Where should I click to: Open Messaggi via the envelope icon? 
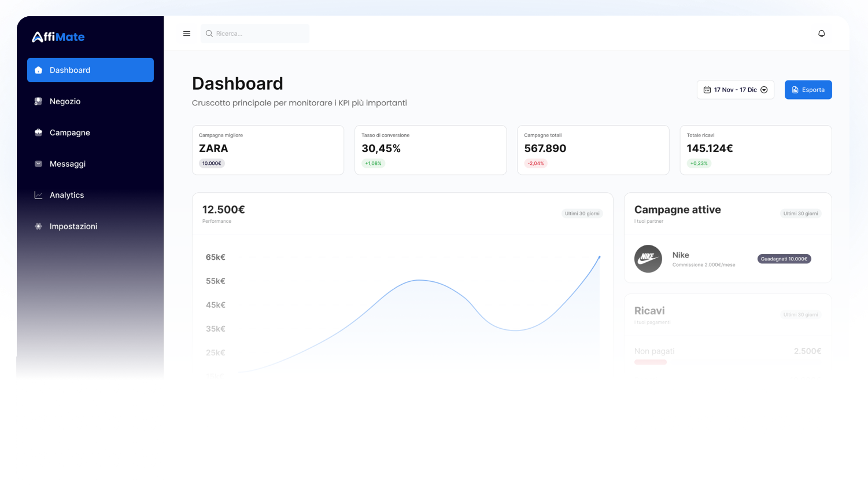[x=38, y=163]
